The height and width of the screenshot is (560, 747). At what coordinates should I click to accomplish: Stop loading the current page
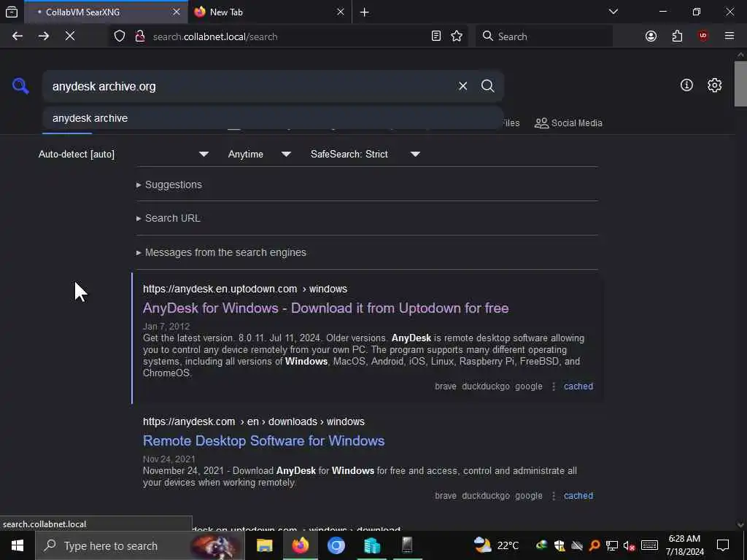coord(70,36)
